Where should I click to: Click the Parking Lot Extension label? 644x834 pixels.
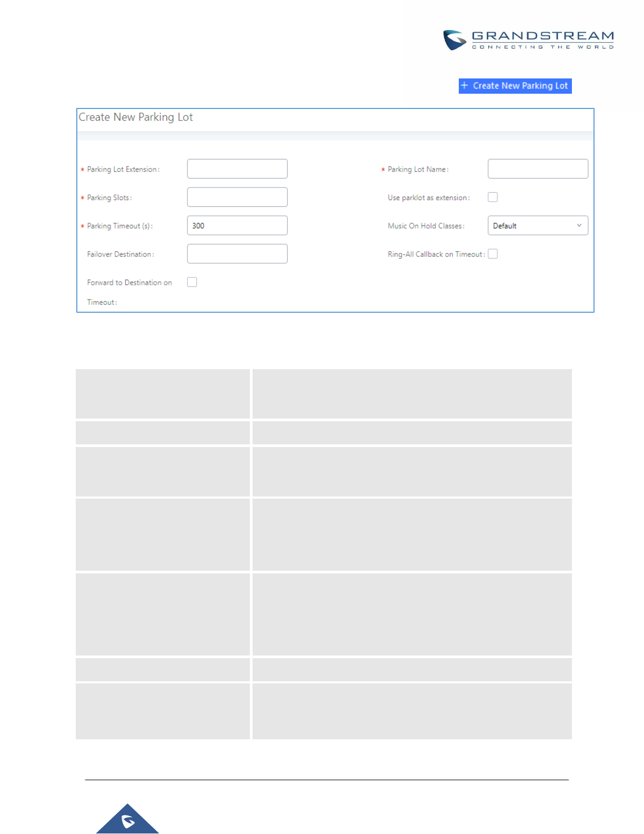pyautogui.click(x=123, y=170)
